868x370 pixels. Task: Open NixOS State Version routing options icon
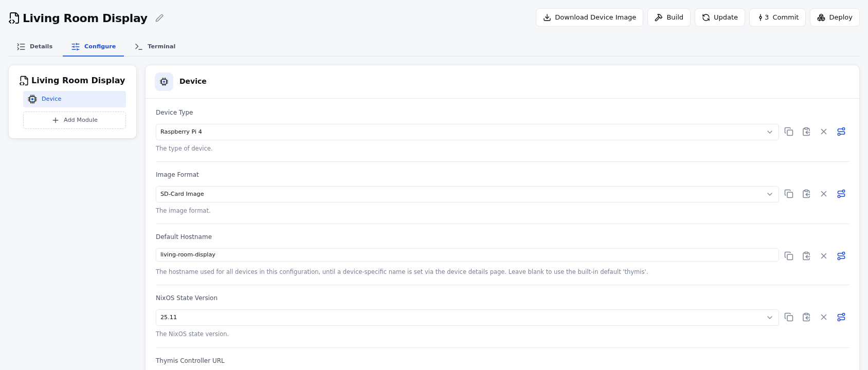pyautogui.click(x=841, y=317)
